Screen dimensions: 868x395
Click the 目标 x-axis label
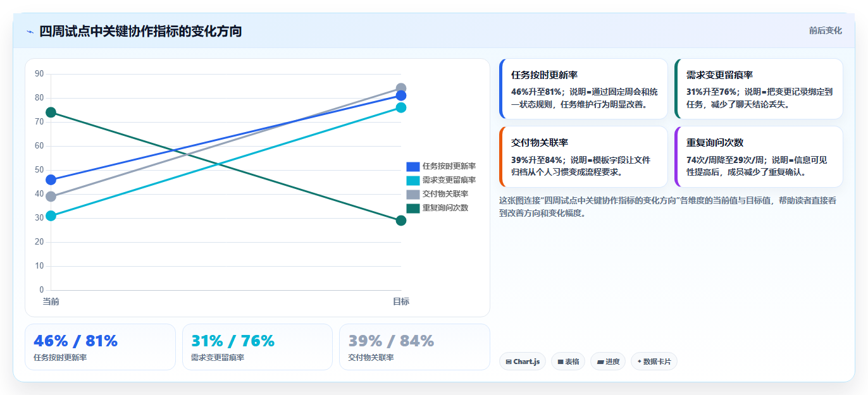(x=401, y=301)
